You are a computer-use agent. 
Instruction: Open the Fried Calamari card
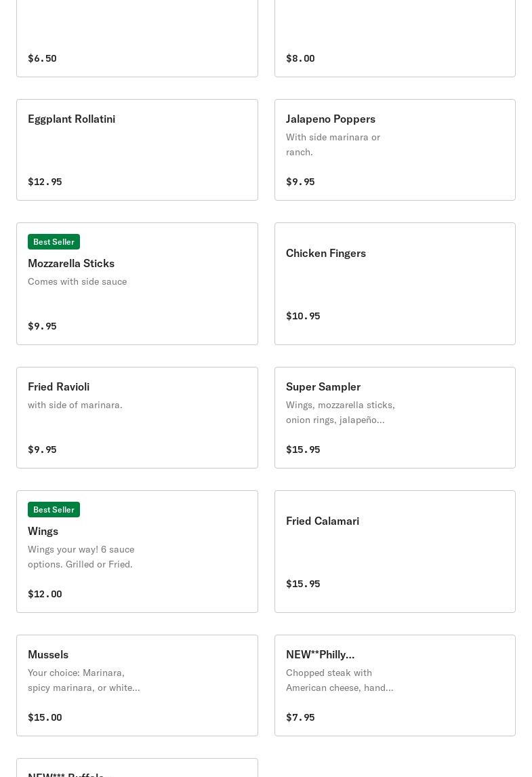point(394,551)
